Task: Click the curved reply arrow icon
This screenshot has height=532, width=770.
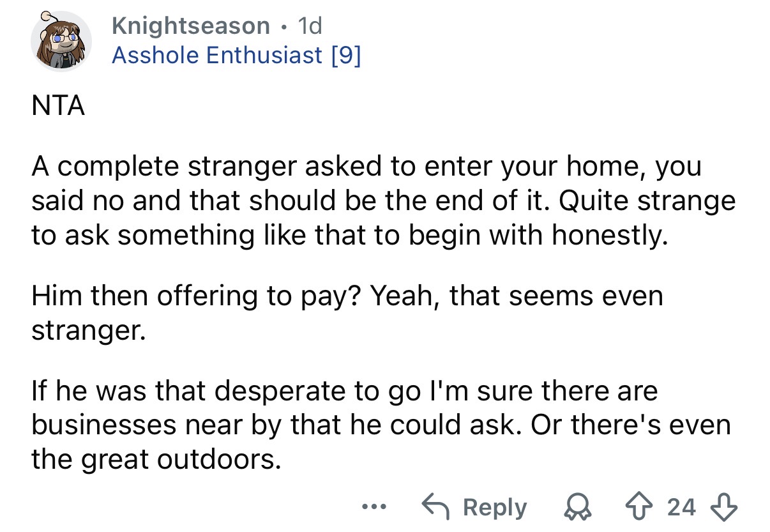Action: coord(438,508)
